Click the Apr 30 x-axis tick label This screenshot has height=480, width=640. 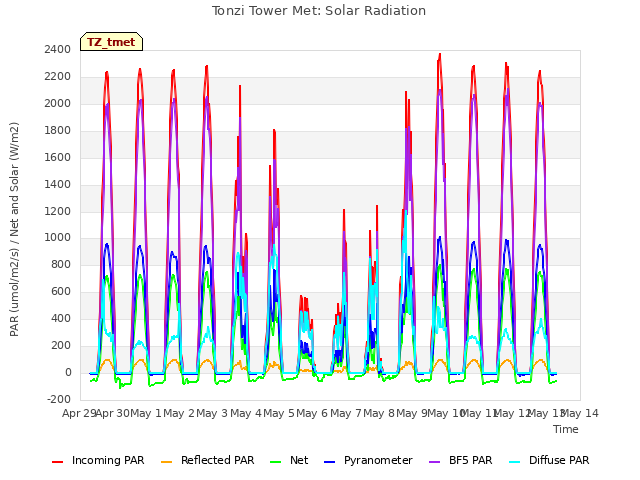tap(112, 413)
